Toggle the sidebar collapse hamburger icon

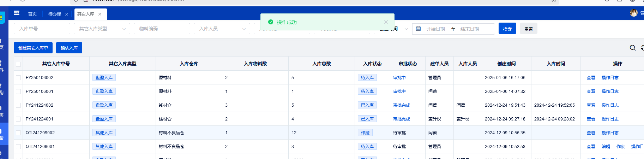pyautogui.click(x=17, y=13)
